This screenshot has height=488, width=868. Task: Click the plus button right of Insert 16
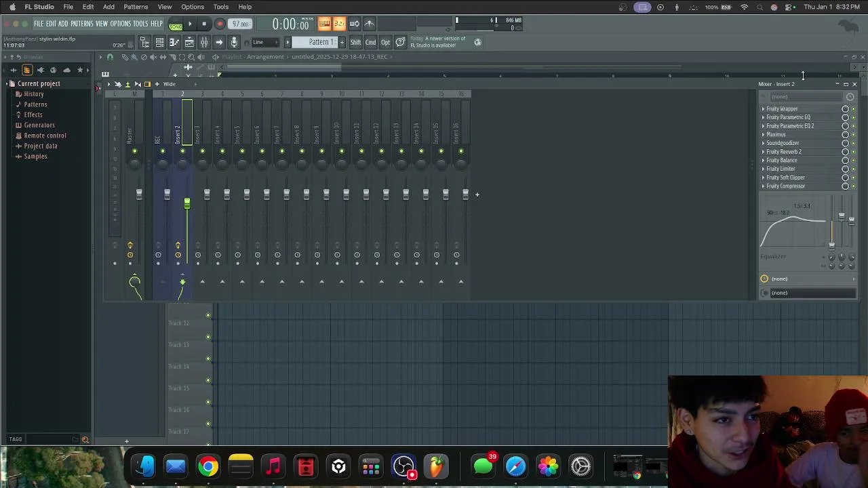click(477, 195)
